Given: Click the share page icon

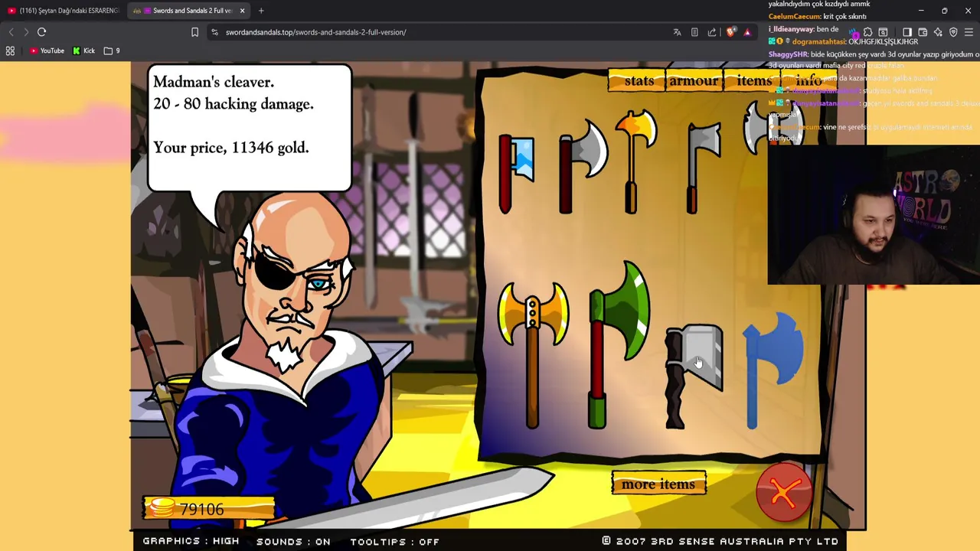Looking at the screenshot, I should coord(712,32).
